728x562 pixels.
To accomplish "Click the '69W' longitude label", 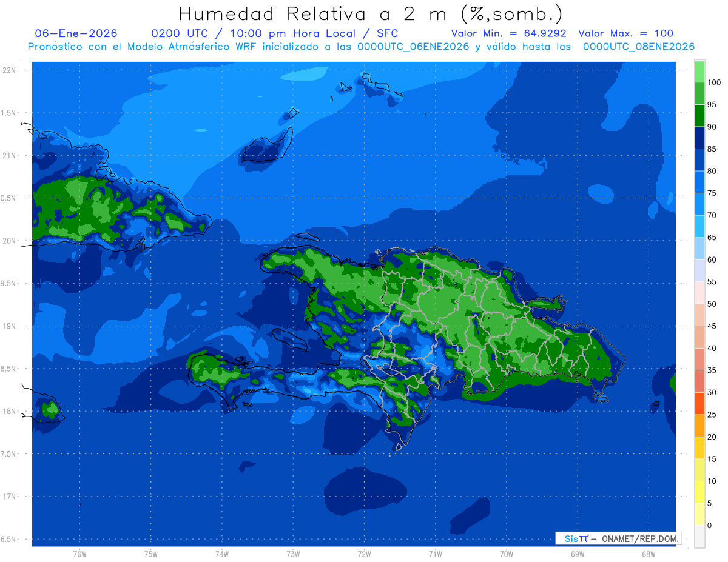I will coord(578,554).
